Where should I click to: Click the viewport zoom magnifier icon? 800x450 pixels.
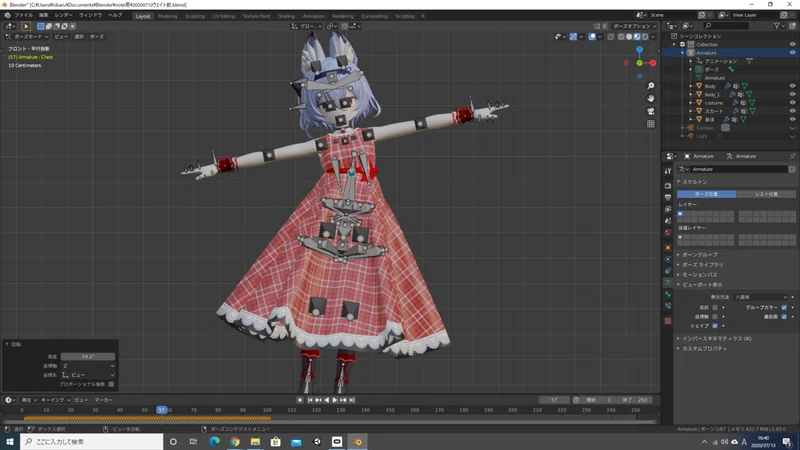651,86
